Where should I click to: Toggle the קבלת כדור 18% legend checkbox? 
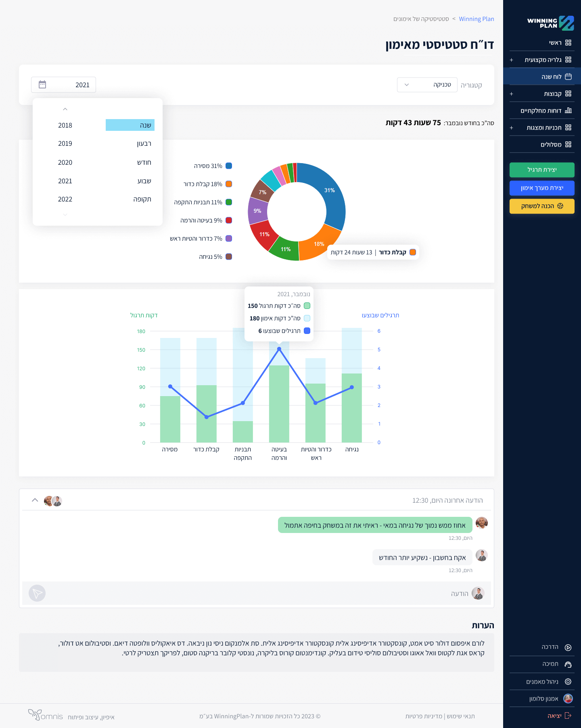229,184
